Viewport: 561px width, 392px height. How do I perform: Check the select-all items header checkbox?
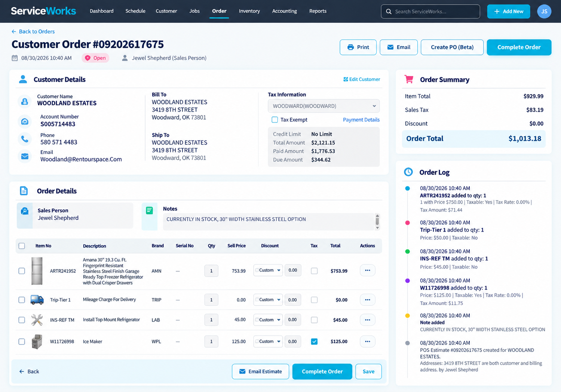pyautogui.click(x=22, y=246)
